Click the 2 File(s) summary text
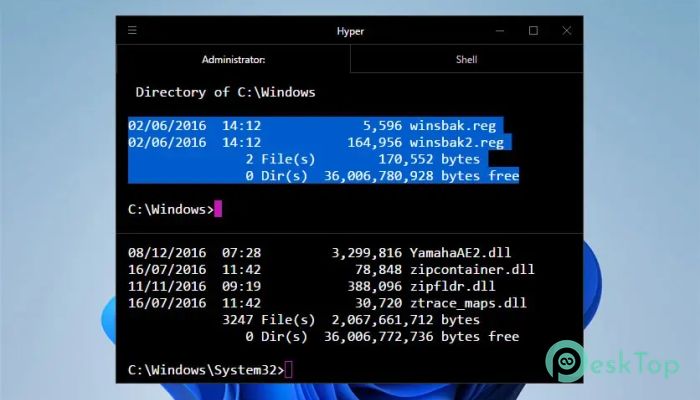700x400 pixels. [280, 159]
